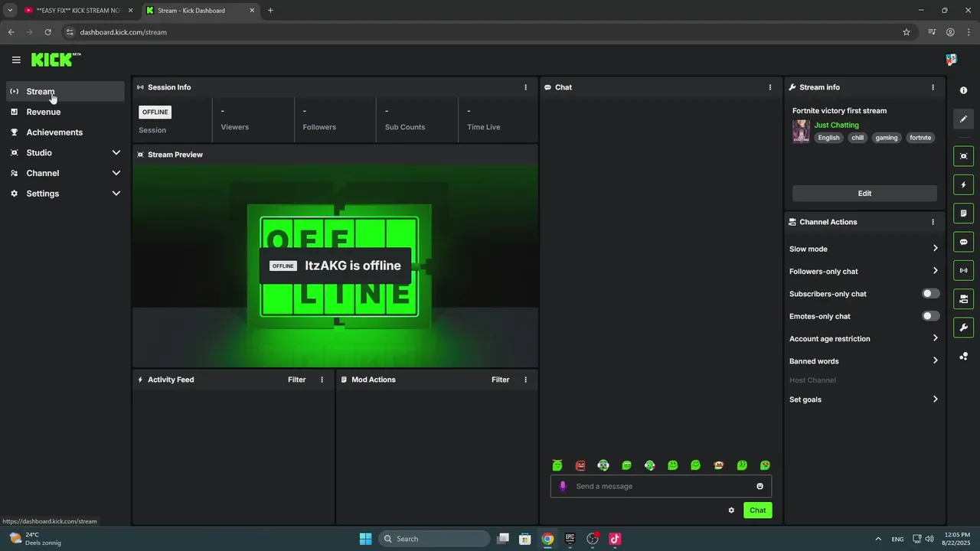This screenshot has height=551, width=980.
Task: Click the Just Chatting category link
Action: 836,125
